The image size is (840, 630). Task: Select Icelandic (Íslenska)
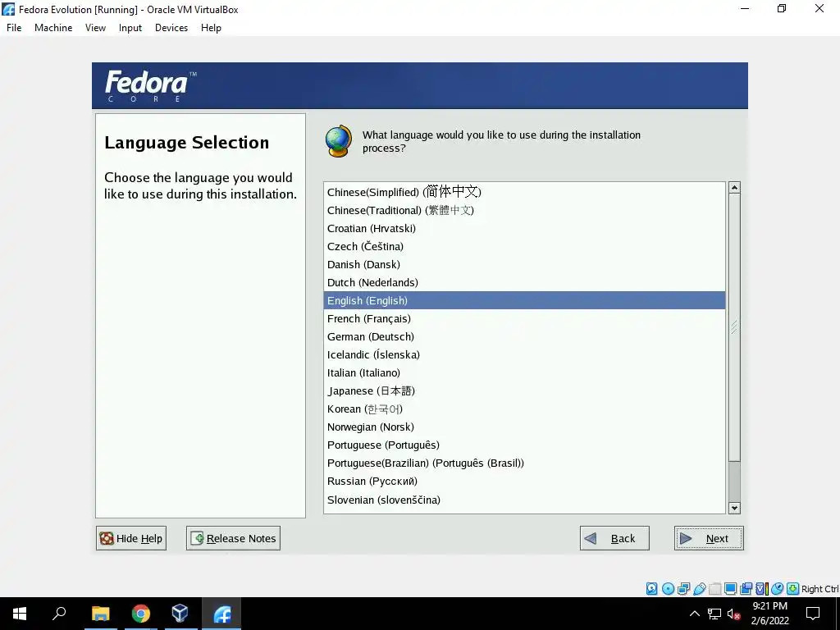pos(524,354)
